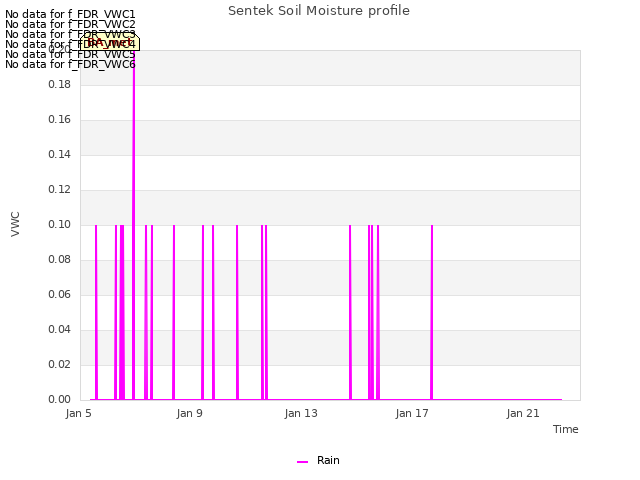Click the 'Jan 21' x-axis tick label

(523, 413)
